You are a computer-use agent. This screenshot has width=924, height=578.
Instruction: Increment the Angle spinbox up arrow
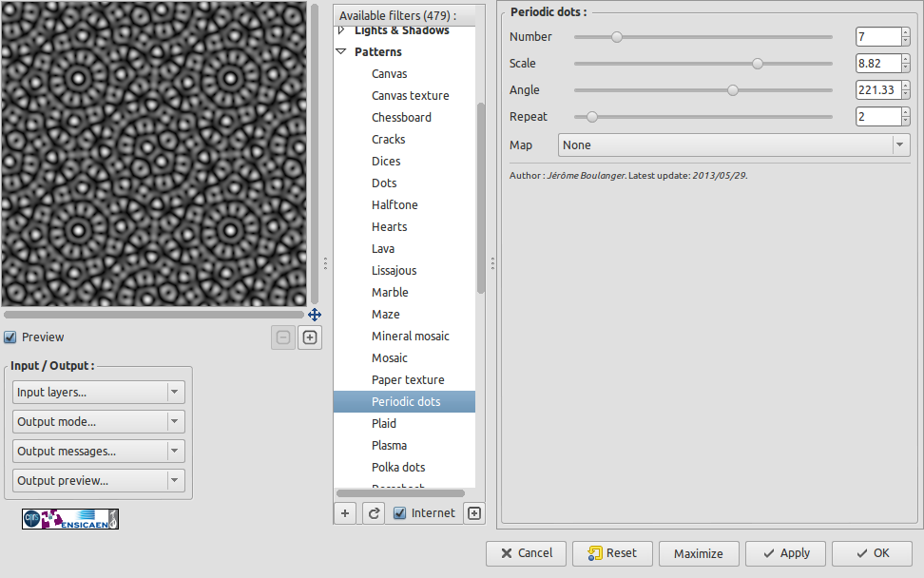[906, 86]
